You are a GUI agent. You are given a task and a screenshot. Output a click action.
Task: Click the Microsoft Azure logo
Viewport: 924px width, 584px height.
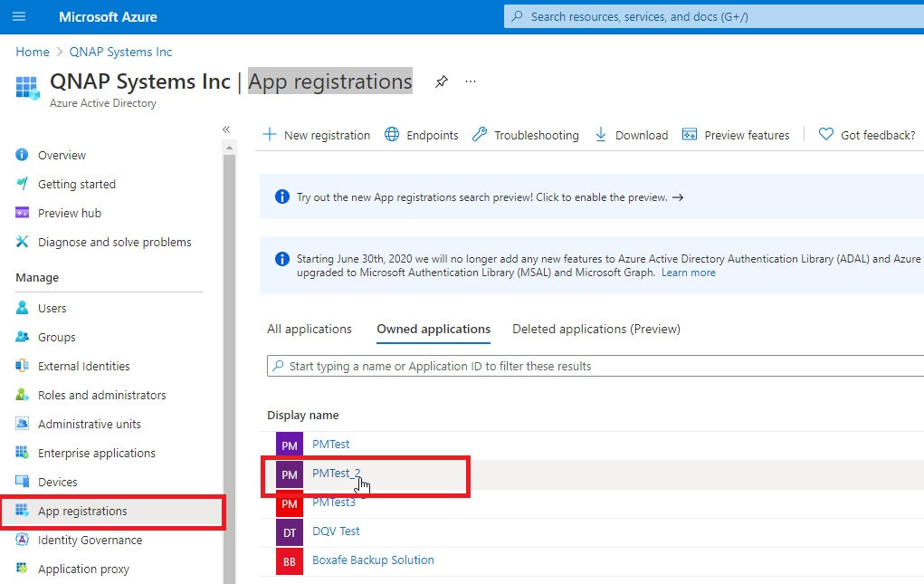(108, 16)
